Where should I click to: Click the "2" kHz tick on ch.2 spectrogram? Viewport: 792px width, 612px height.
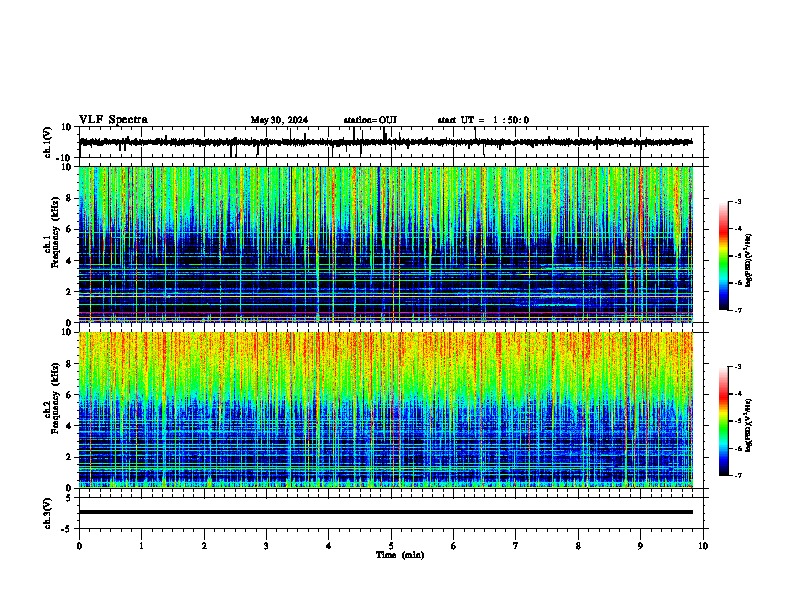pyautogui.click(x=69, y=457)
